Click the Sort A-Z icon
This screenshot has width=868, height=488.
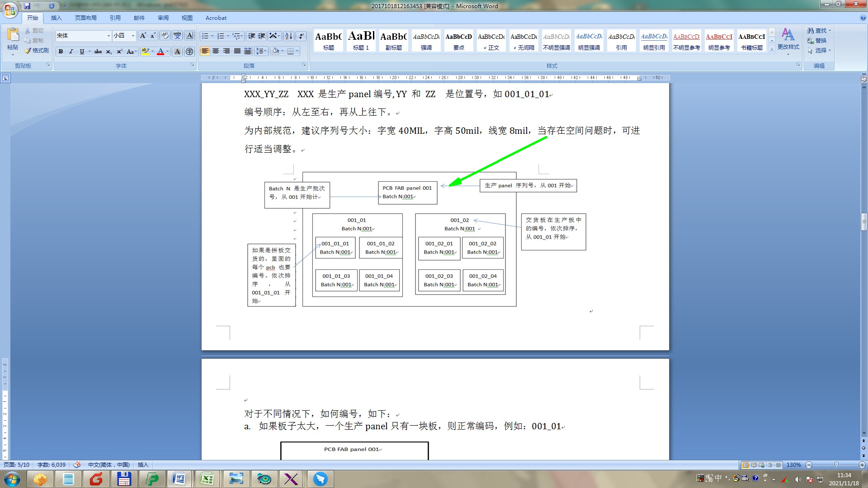288,36
